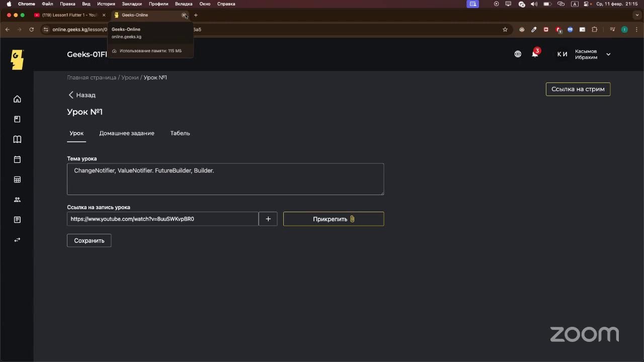
Task: Click the Прикрепить attach button
Action: pos(334,219)
